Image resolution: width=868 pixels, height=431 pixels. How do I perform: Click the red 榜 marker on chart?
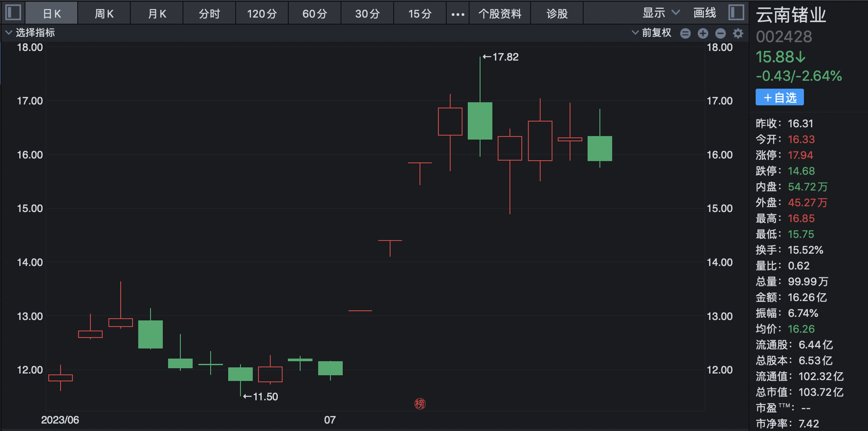pos(420,404)
